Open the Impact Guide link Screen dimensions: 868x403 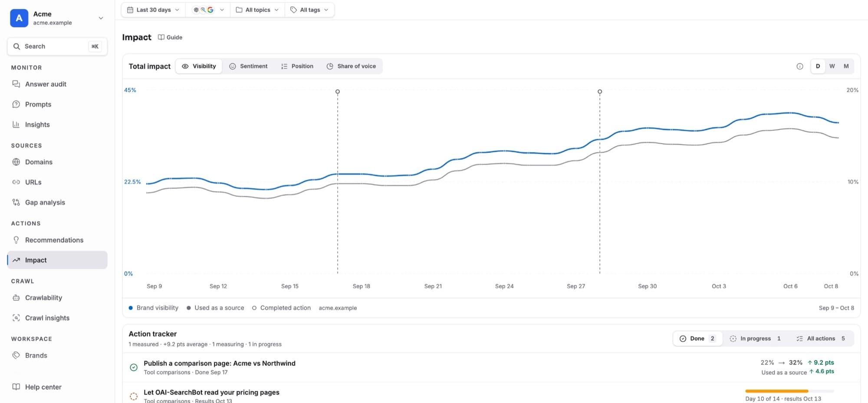click(170, 37)
